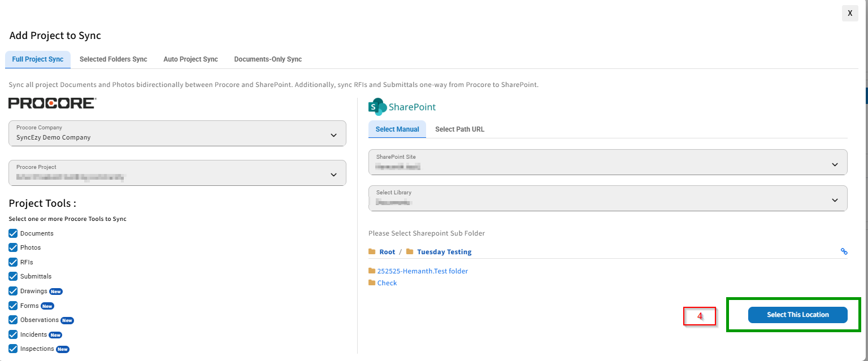This screenshot has width=868, height=361.
Task: Click the Select Library chevron arrow
Action: (x=835, y=200)
